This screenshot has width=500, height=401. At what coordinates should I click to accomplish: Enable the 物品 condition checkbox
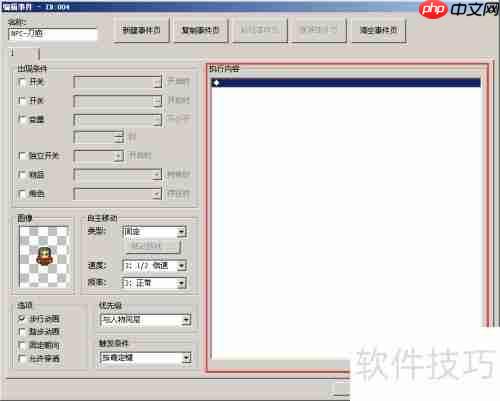coord(22,174)
